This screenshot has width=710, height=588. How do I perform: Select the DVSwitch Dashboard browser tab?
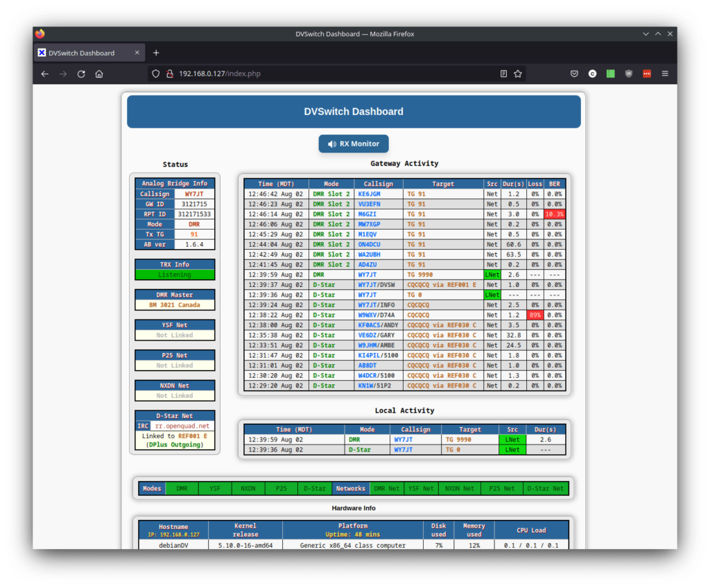tap(89, 53)
